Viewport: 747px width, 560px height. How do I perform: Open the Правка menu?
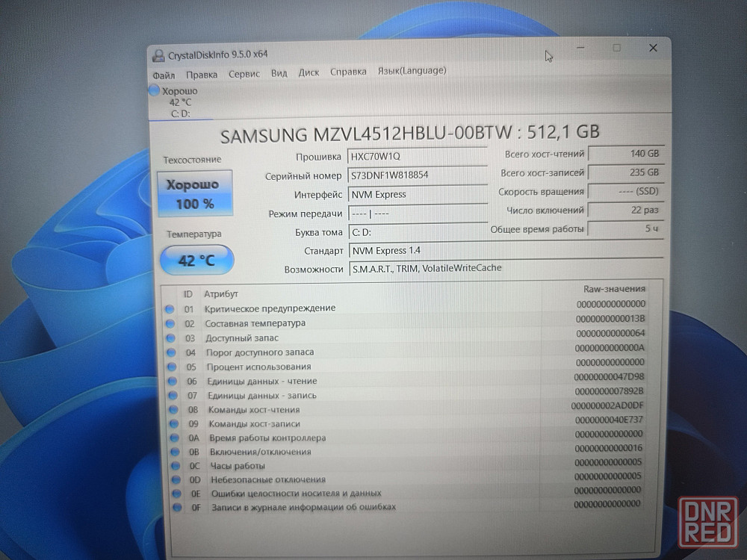(x=202, y=75)
